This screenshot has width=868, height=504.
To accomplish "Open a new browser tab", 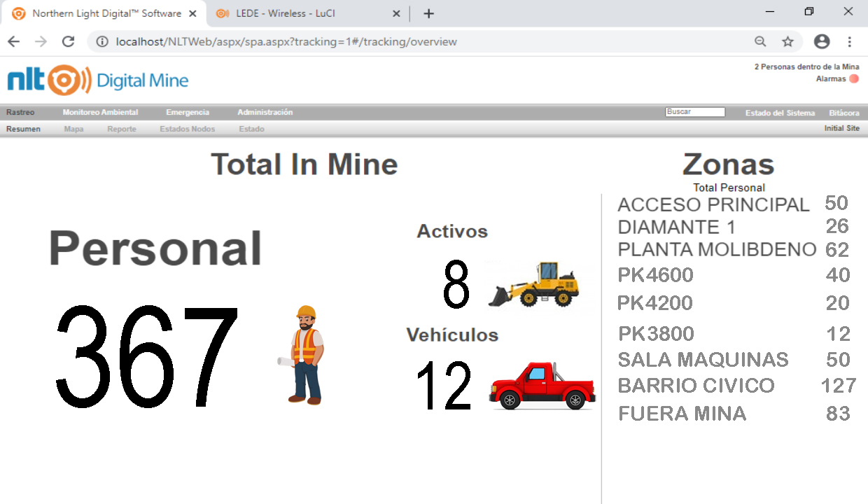I will (x=429, y=13).
